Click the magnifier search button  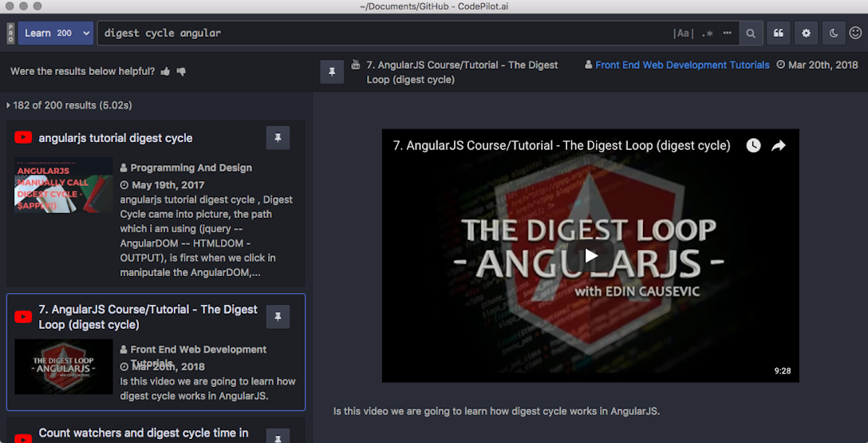pos(750,34)
